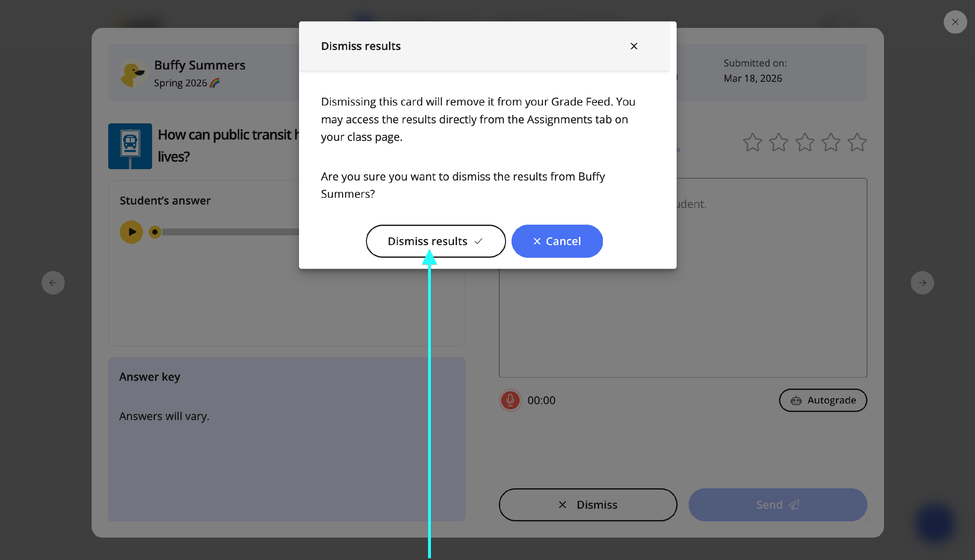Rate with the third star
975x560 pixels.
point(804,142)
